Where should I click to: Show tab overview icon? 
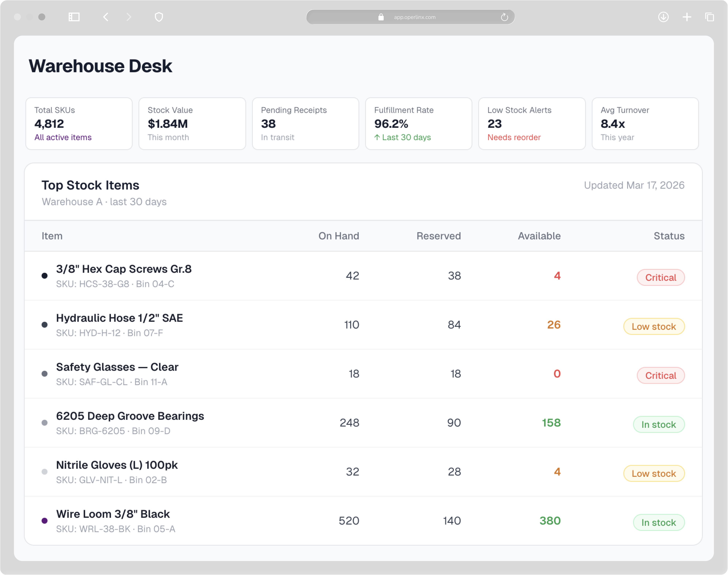(x=710, y=17)
